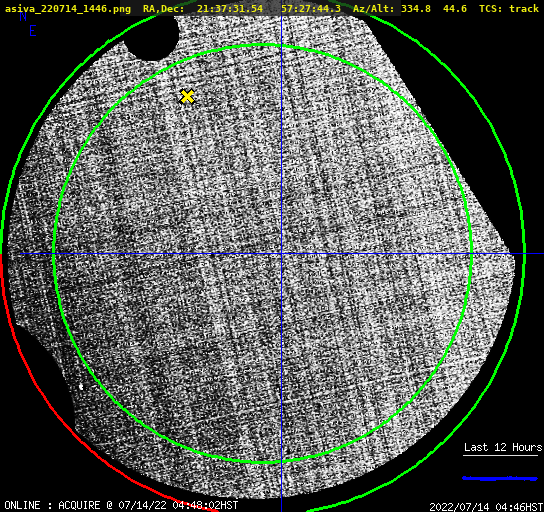The image size is (544, 512).
Task: Click the TCS: track status
Action: 509,8
